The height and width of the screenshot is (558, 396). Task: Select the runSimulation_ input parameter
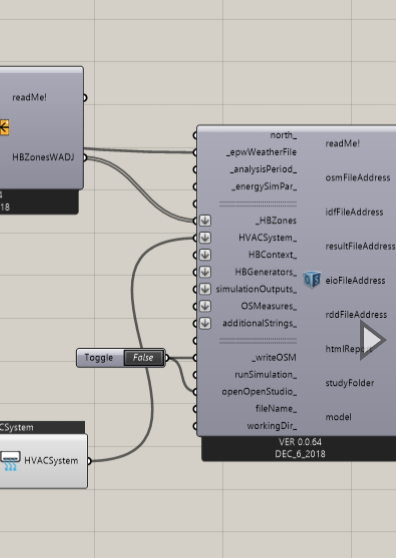(265, 375)
